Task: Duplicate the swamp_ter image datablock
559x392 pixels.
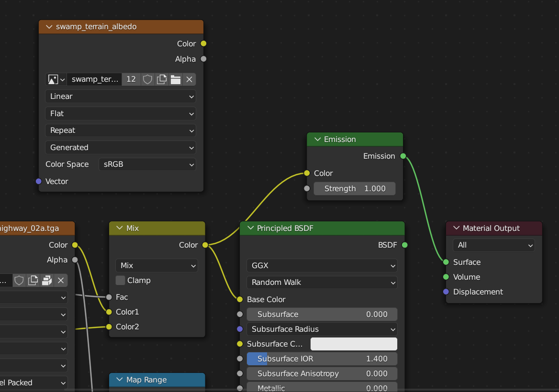Action: tap(161, 79)
